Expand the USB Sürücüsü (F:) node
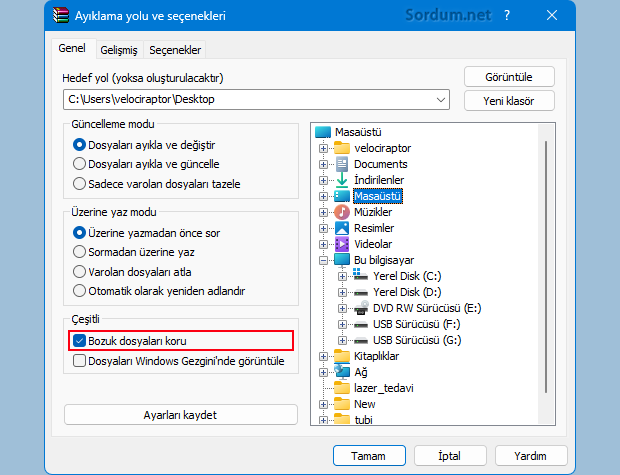This screenshot has width=620, height=475. [x=342, y=325]
